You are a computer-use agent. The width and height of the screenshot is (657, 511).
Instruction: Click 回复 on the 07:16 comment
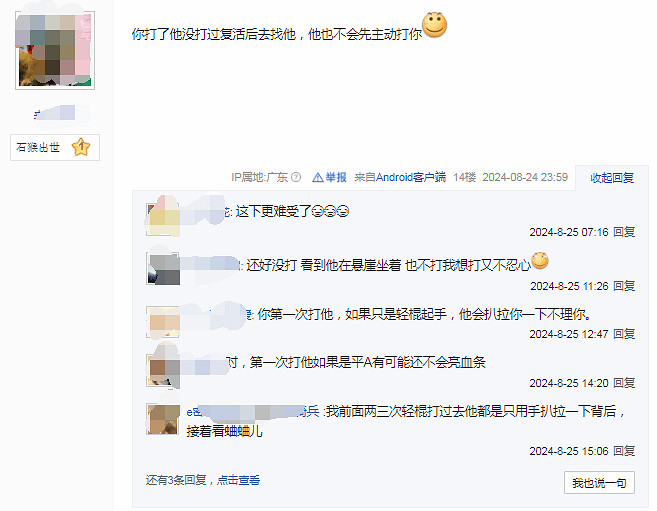(624, 232)
